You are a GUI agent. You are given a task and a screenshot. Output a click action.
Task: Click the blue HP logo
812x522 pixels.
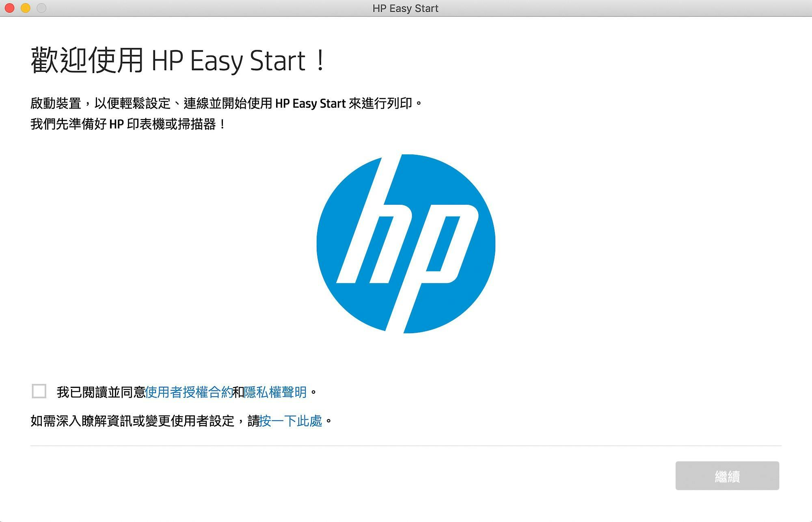point(406,244)
